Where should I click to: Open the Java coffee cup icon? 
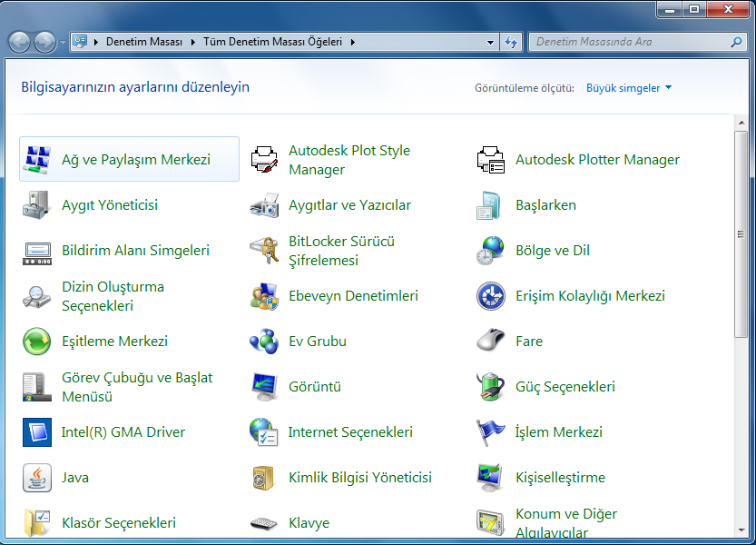[x=36, y=477]
